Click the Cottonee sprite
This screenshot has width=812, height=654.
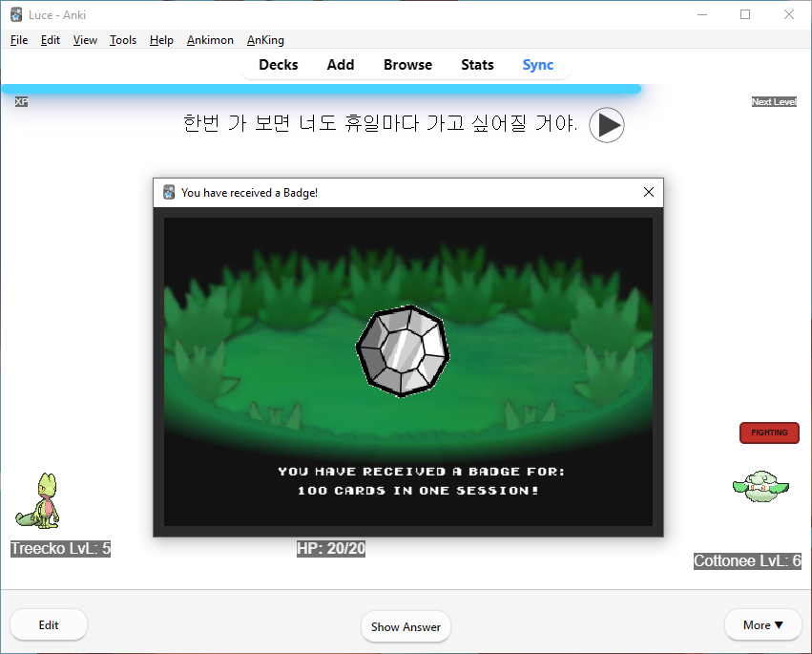coord(760,486)
